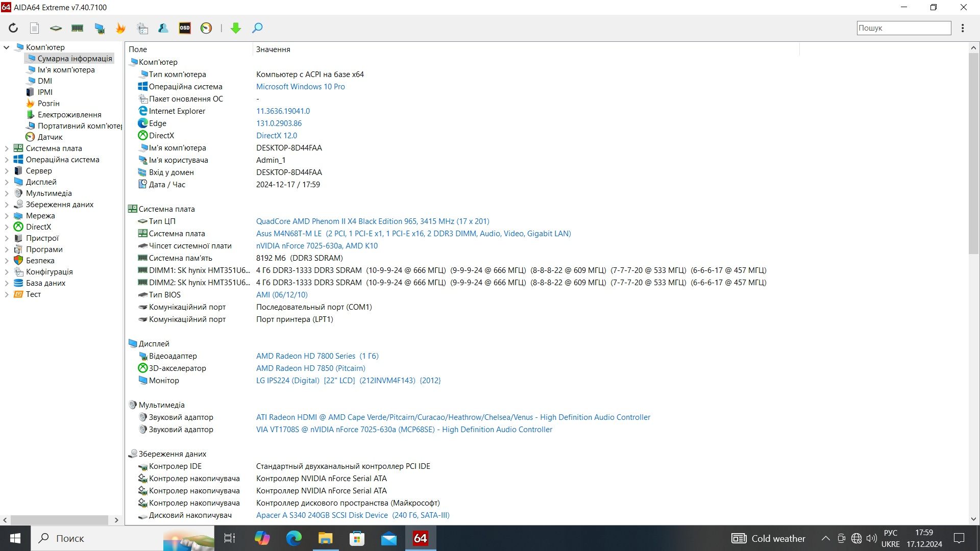
Task: Click the magnifier search toolbar icon
Action: pyautogui.click(x=257, y=28)
